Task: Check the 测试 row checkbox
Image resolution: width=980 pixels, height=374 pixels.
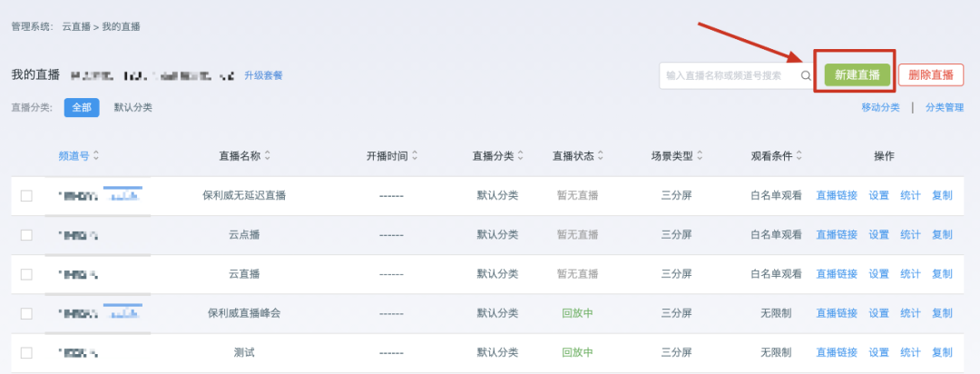Action: coord(26,352)
